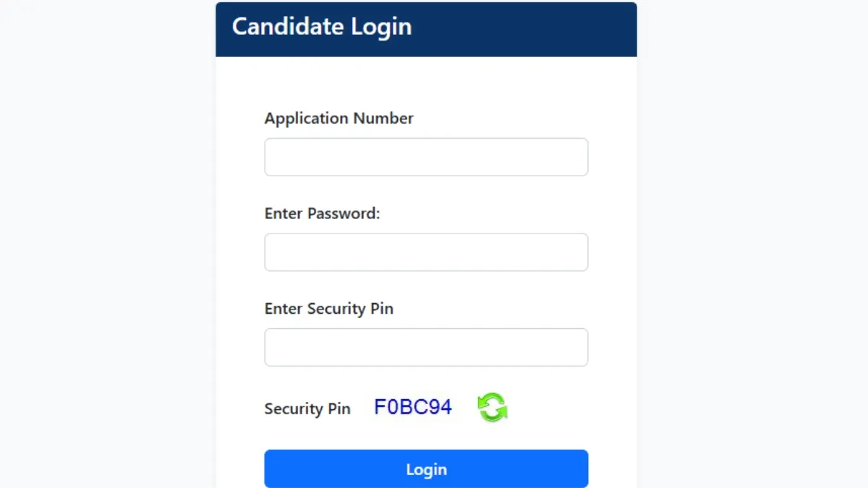Reload the F0BC94 security code
Viewport: 868px width, 488px height.
click(493, 407)
